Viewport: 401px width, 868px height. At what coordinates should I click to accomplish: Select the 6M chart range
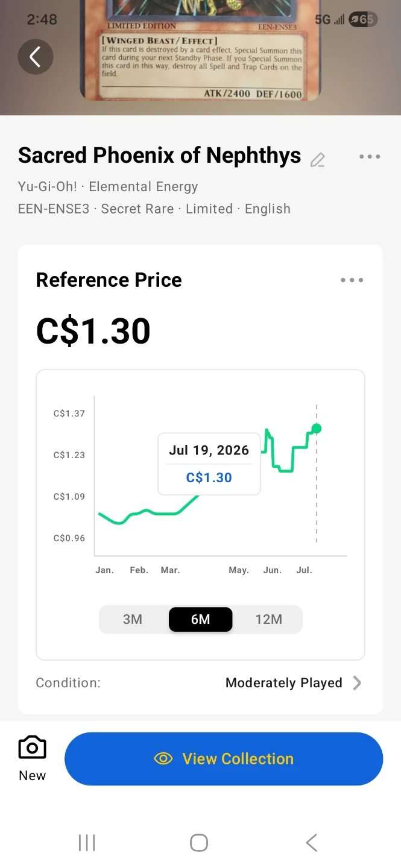pos(200,620)
